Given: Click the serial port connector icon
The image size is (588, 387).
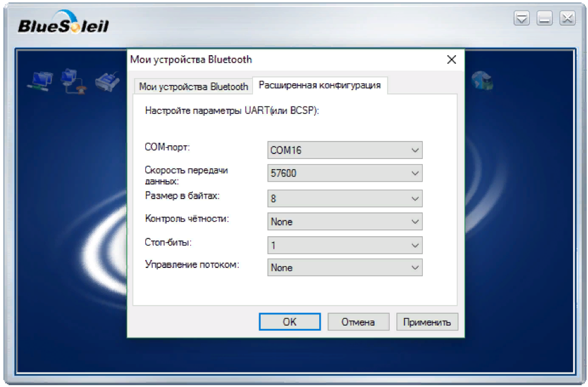Looking at the screenshot, I should point(108,81).
